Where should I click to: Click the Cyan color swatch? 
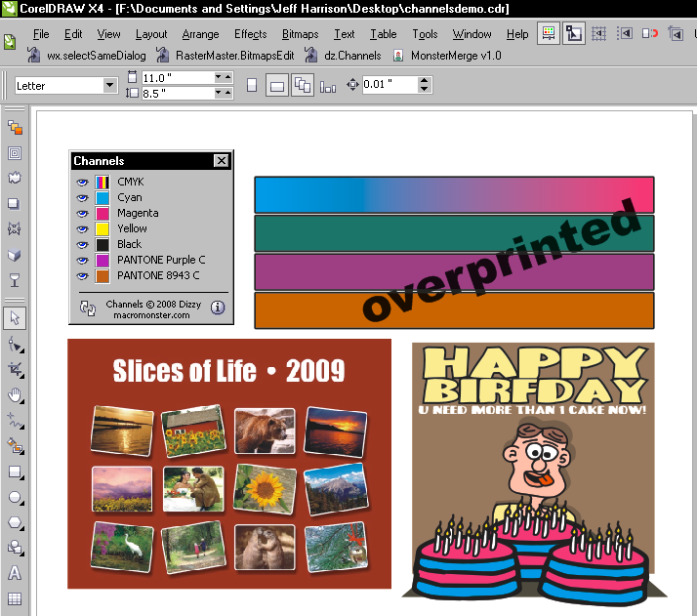[102, 198]
